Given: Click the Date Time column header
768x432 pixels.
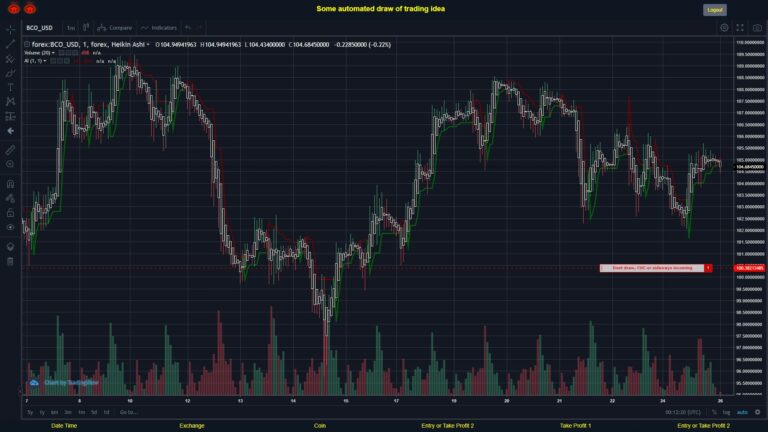Looking at the screenshot, I should tap(64, 426).
